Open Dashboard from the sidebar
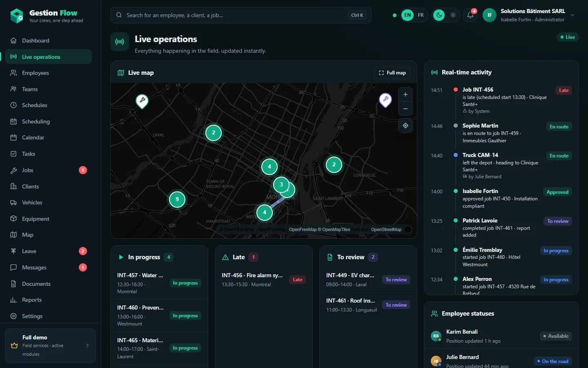Image resolution: width=588 pixels, height=368 pixels. tap(48, 40)
